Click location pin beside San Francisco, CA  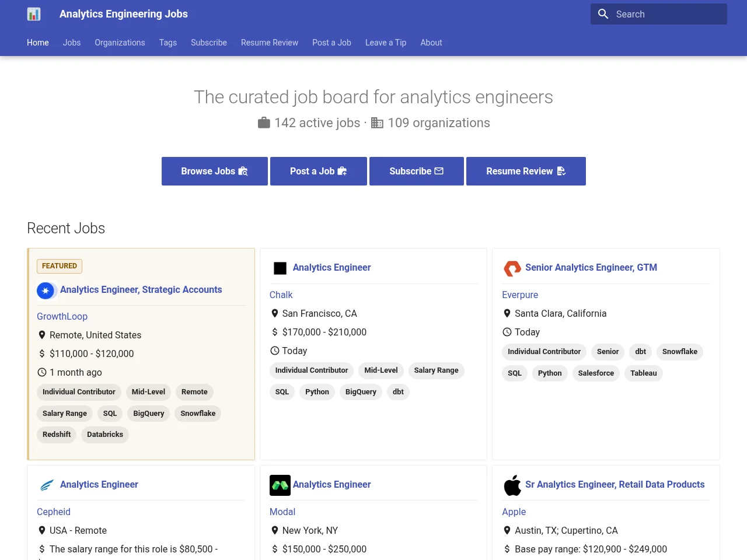pyautogui.click(x=275, y=313)
